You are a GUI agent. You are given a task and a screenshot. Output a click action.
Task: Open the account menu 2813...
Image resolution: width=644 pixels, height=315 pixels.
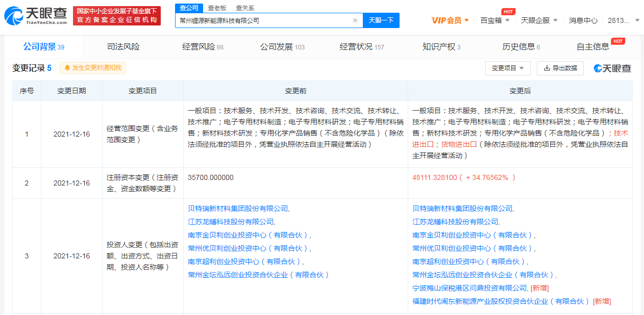point(623,20)
